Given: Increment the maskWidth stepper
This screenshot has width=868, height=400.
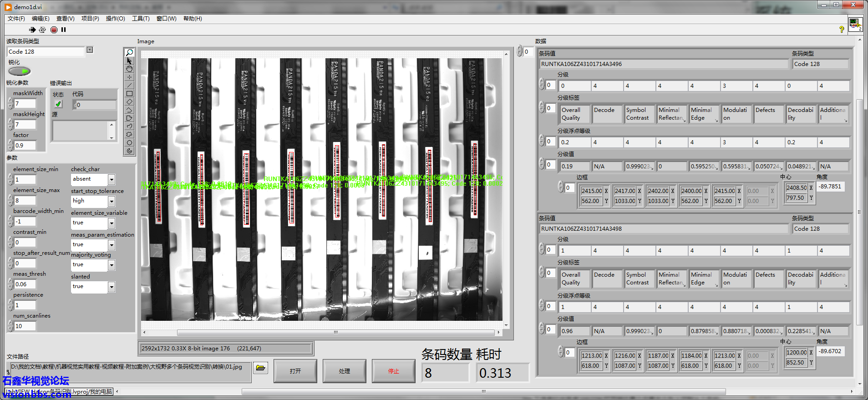Looking at the screenshot, I should 10,101.
